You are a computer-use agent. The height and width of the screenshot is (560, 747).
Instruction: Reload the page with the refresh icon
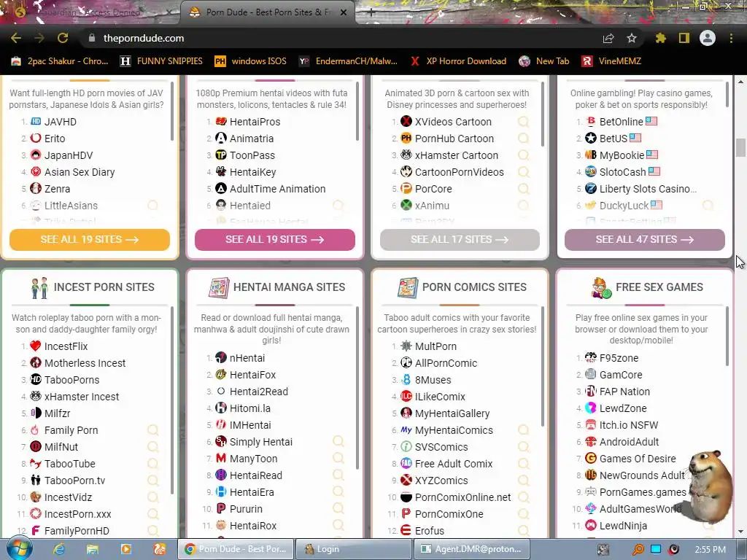[x=63, y=38]
